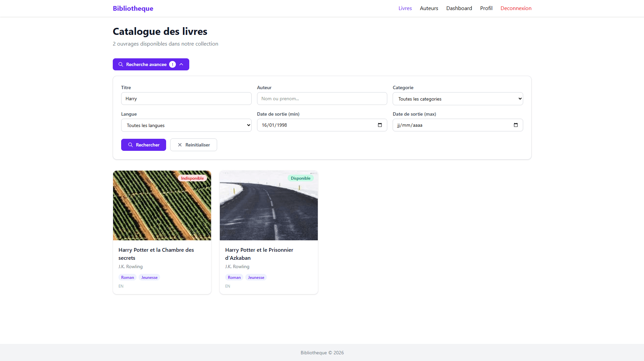
Task: Click the EN language label under Chambre des secrets
Action: [121, 286]
